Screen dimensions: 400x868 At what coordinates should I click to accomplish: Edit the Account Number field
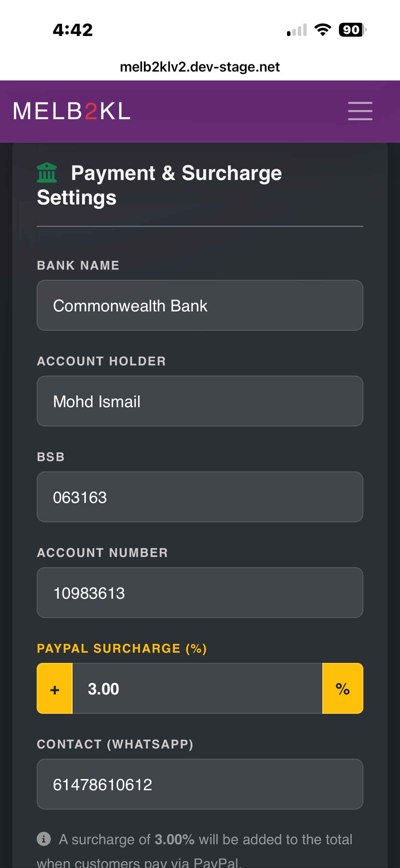[200, 593]
